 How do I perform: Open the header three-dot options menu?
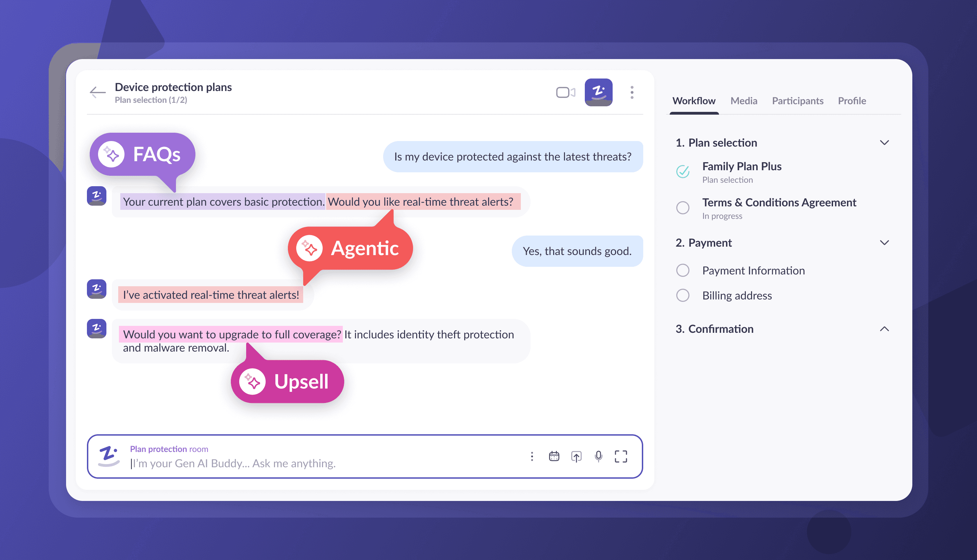click(632, 92)
